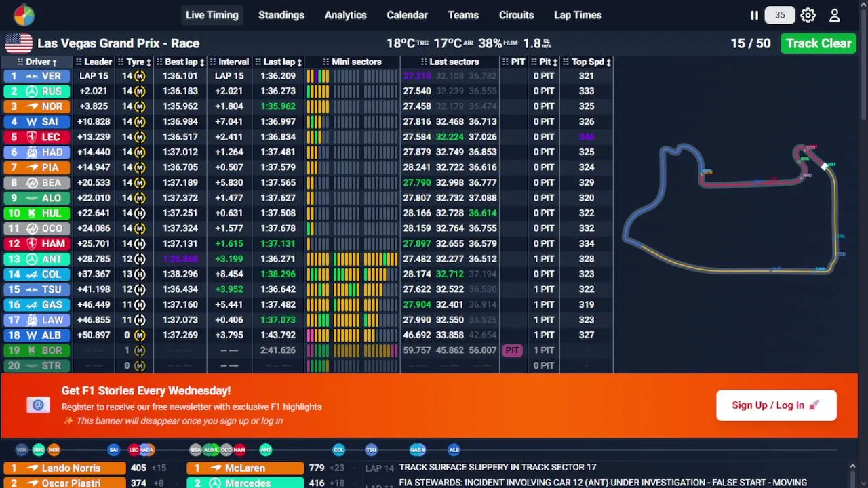Click the COL marker on gap timeline
The height and width of the screenshot is (488, 868).
[338, 449]
